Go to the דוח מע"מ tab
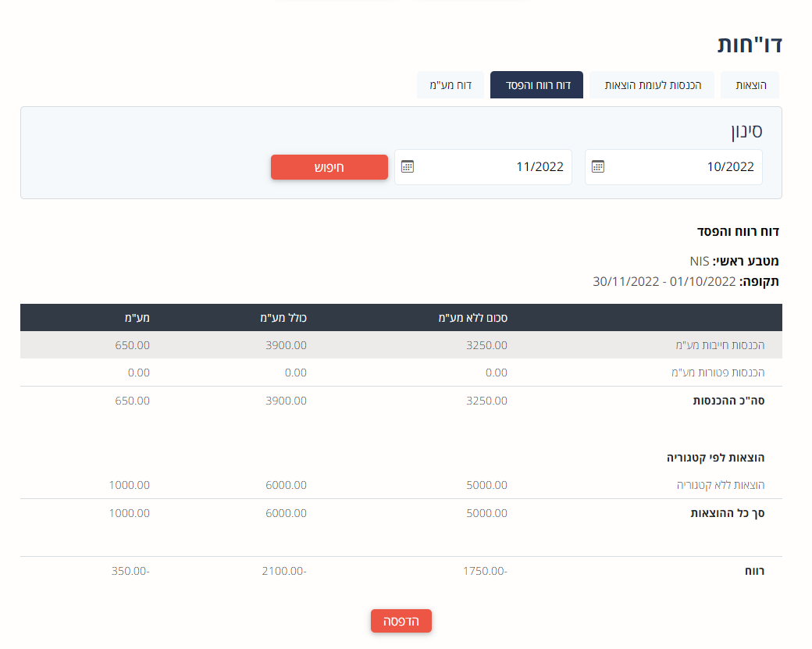This screenshot has width=812, height=649. pos(451,84)
